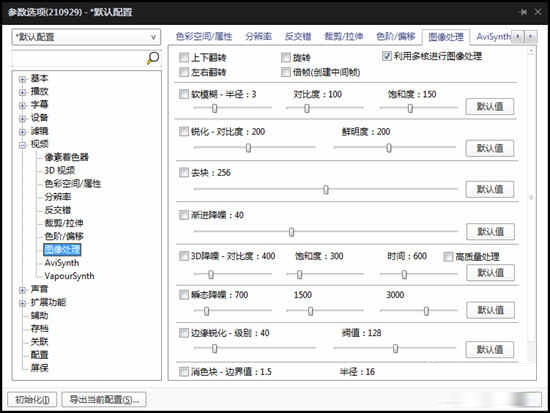Open the 默认配置 profile dropdown
The height and width of the screenshot is (413, 550).
pos(86,37)
